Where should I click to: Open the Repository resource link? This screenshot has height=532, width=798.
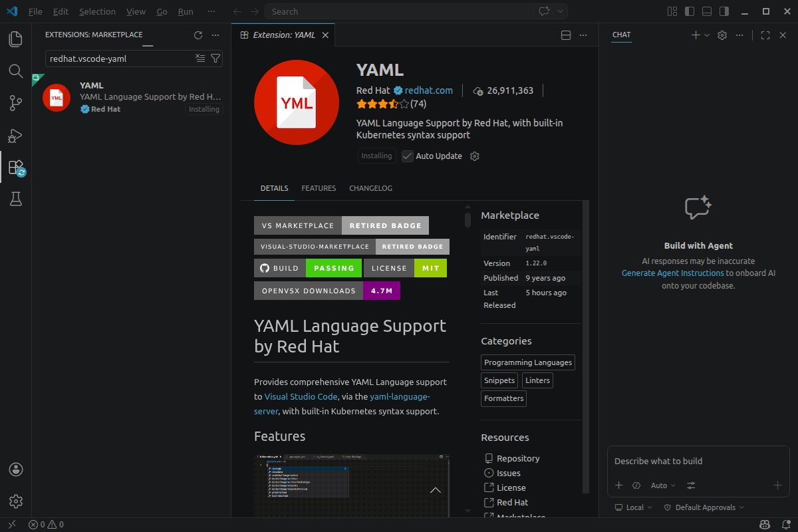click(518, 458)
